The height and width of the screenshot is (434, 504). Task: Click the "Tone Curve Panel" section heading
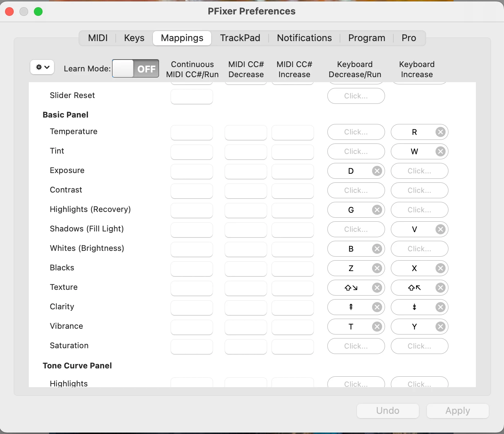[77, 366]
